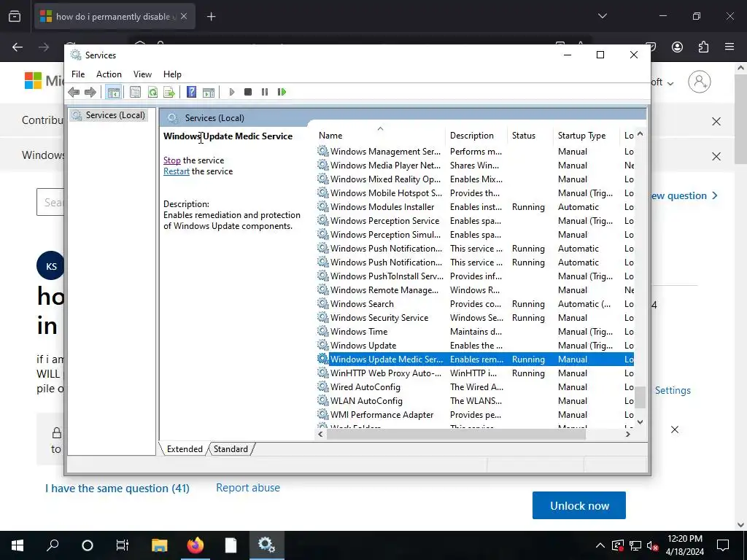Select Wired AutoConfig service row

[474, 386]
